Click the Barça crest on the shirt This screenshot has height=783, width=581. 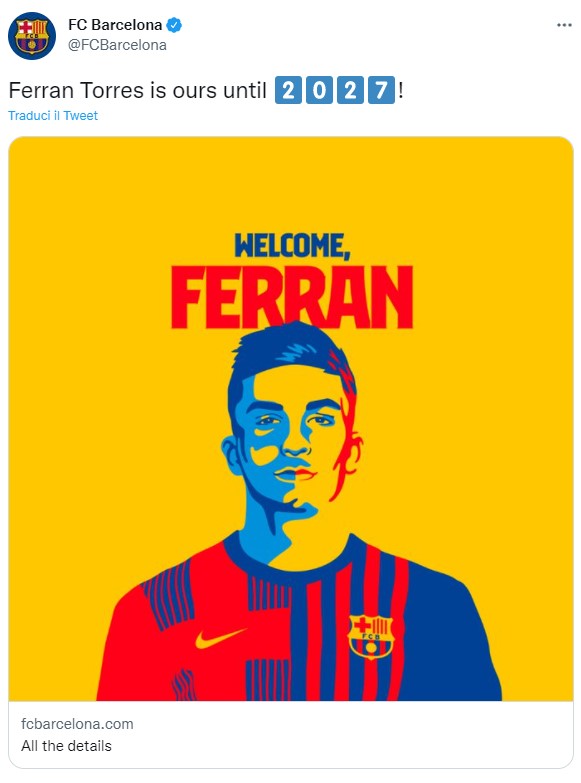point(371,637)
